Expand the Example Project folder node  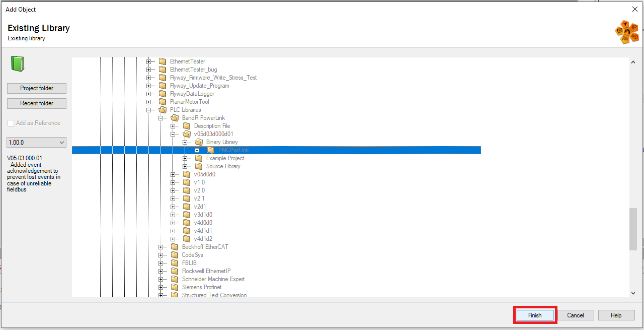click(185, 158)
